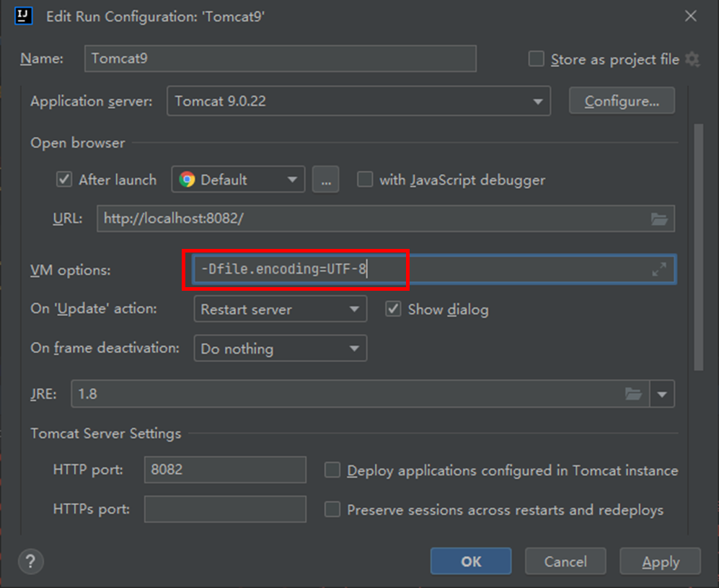Click the dialog title 'Edit Run Configuration'
Screen dimensions: 719x588
(x=156, y=17)
